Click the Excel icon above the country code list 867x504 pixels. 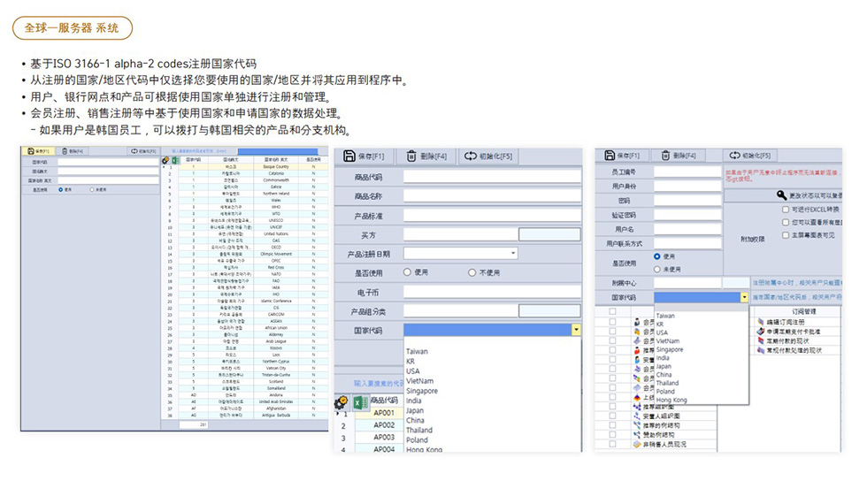point(175,160)
